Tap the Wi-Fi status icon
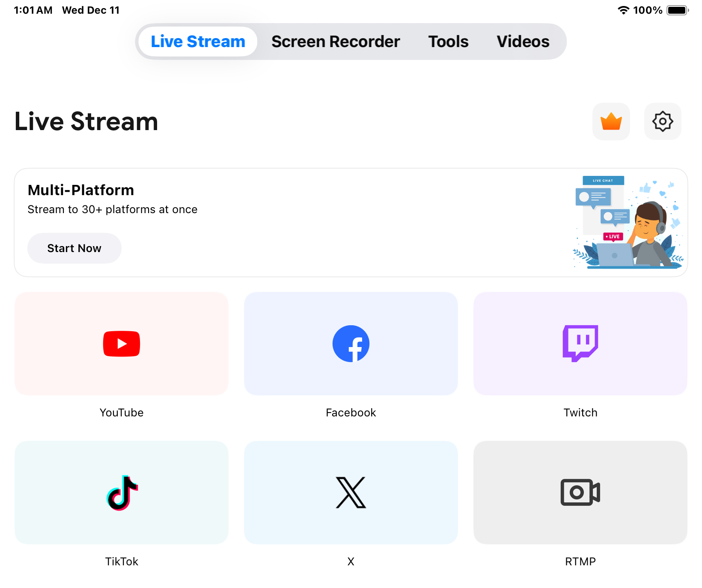Image resolution: width=702 pixels, height=588 pixels. (623, 10)
